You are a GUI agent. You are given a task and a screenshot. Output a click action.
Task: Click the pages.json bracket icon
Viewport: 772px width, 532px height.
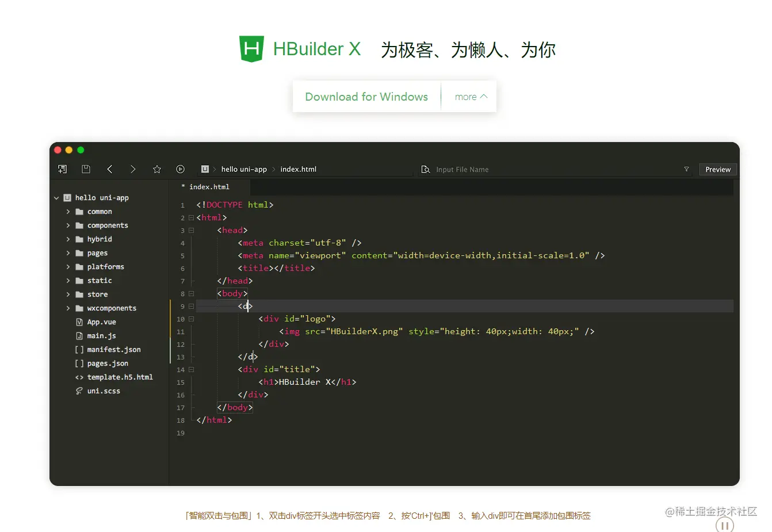tap(79, 363)
